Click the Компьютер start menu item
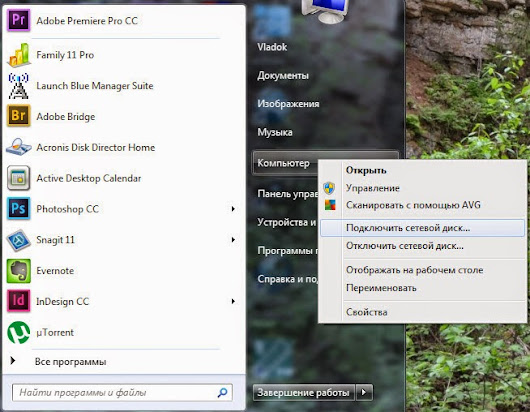 point(285,163)
